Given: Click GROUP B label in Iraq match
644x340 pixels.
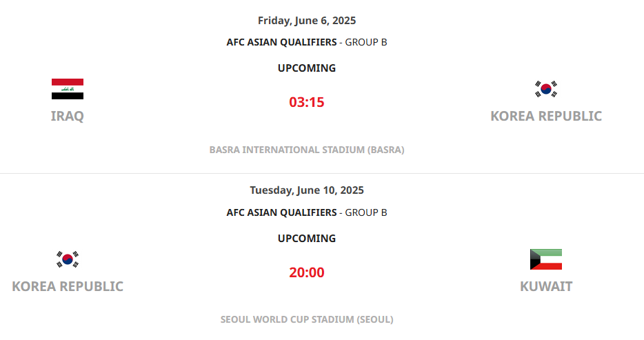Looking at the screenshot, I should [x=366, y=42].
